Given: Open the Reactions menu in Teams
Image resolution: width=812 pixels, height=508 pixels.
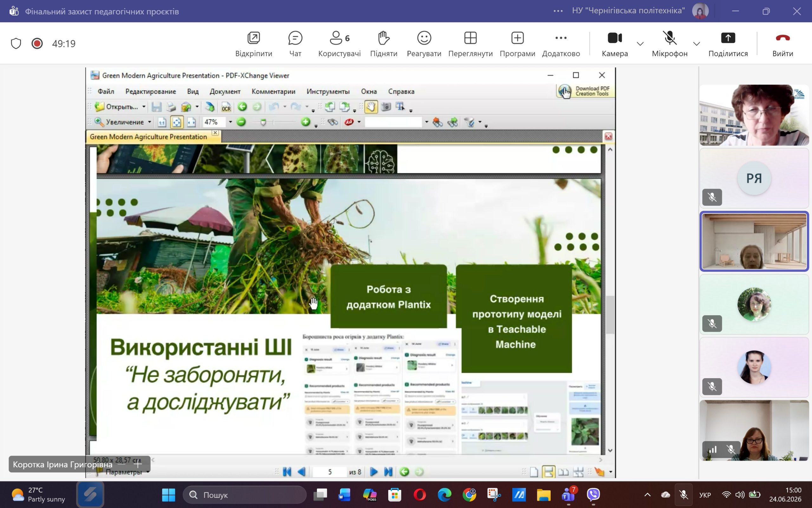Looking at the screenshot, I should [424, 44].
